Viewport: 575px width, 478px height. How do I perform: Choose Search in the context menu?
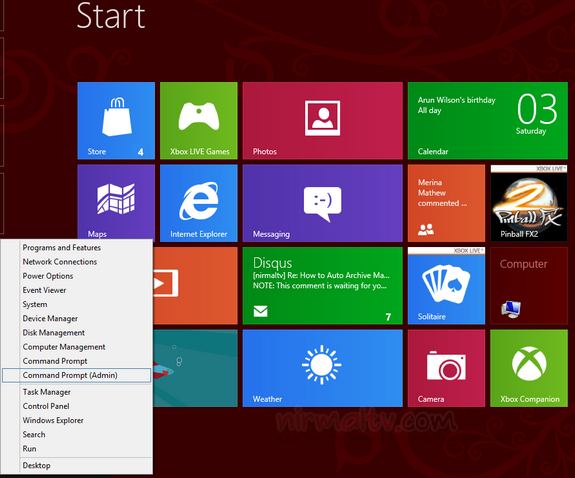[x=77, y=435]
